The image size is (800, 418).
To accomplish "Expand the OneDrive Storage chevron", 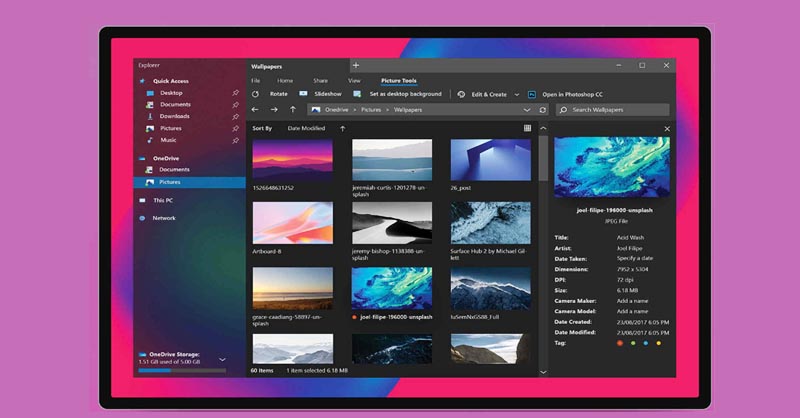I will pyautogui.click(x=222, y=359).
